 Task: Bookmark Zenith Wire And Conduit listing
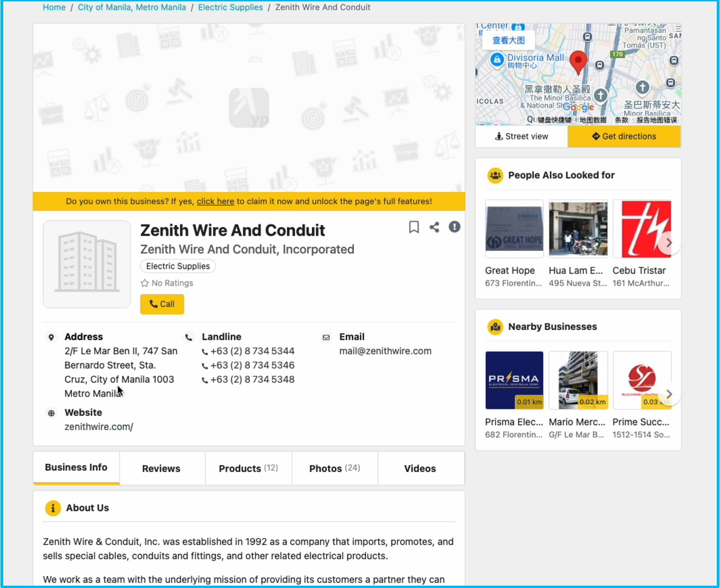tap(414, 227)
